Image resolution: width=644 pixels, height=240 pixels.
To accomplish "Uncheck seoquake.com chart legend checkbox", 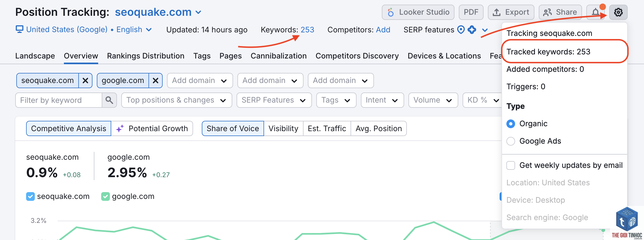I will (30, 196).
